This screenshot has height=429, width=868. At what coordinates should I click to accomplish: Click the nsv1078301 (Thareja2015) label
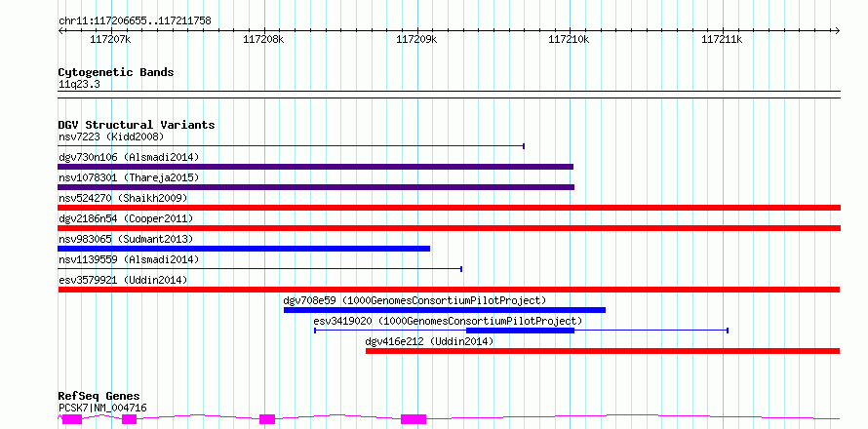coord(129,177)
